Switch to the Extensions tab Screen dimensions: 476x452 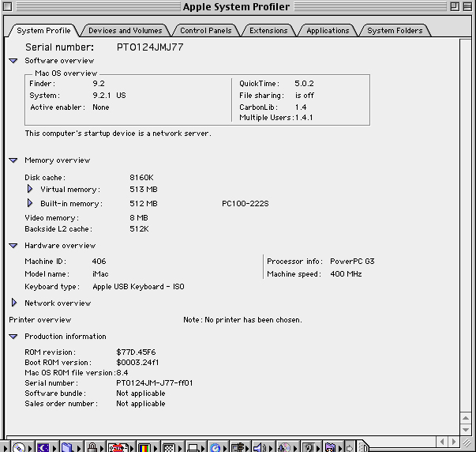click(x=268, y=31)
